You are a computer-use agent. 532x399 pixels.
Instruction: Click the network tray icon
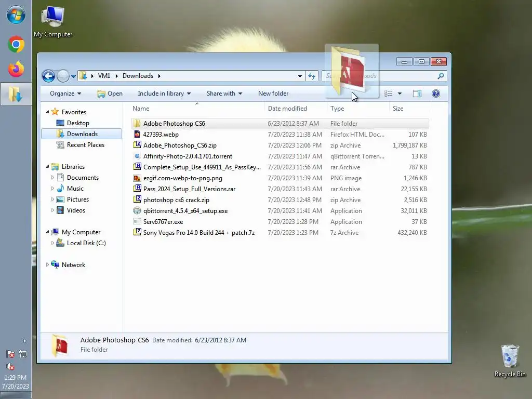point(23,354)
